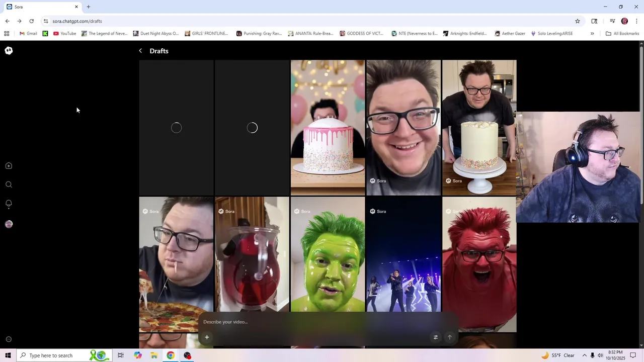The width and height of the screenshot is (644, 362).
Task: Open the Chrome three-dot menu
Action: pos(637,21)
